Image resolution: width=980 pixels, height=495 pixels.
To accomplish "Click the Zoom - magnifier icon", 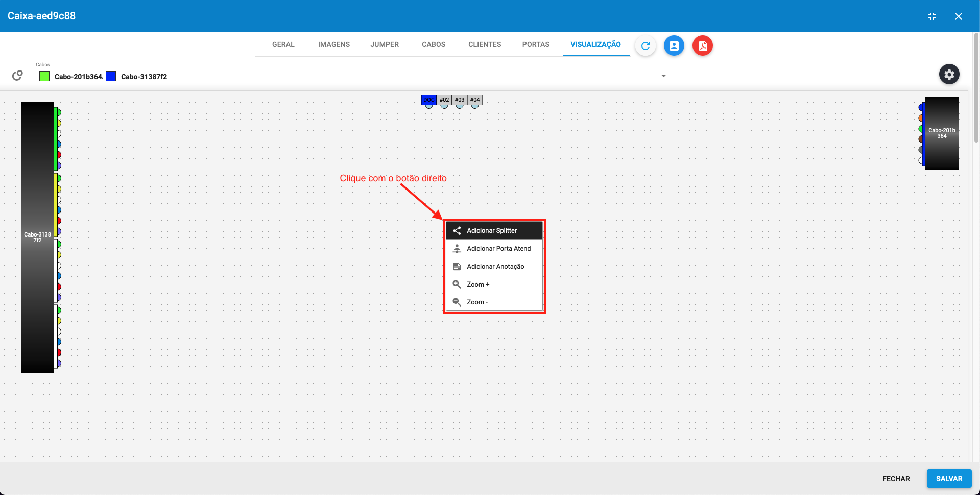I will click(x=457, y=302).
